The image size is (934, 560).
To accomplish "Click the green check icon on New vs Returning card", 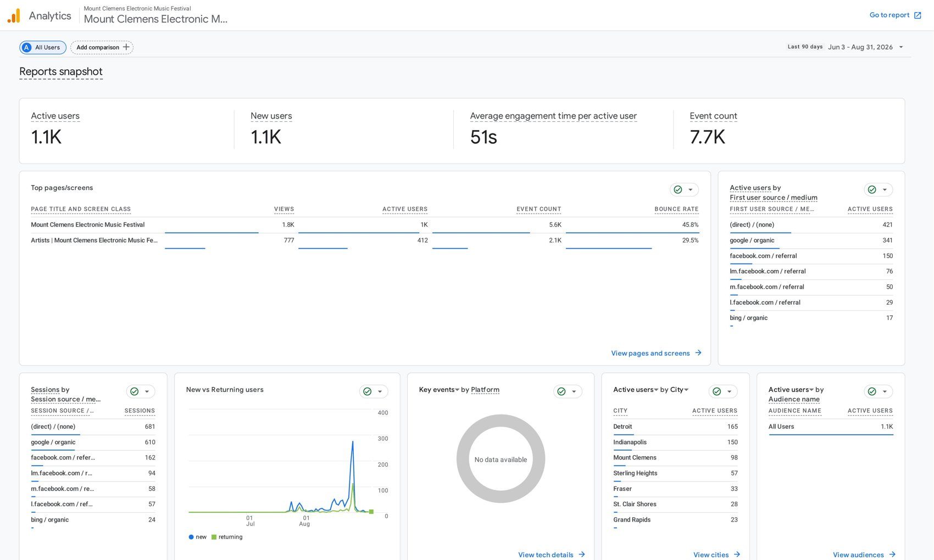I will (368, 391).
